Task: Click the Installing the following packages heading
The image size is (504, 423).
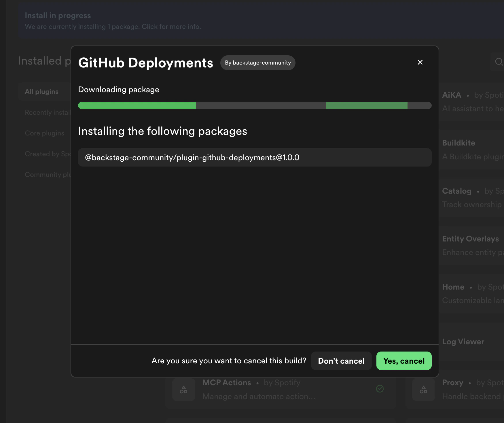Action: (163, 131)
